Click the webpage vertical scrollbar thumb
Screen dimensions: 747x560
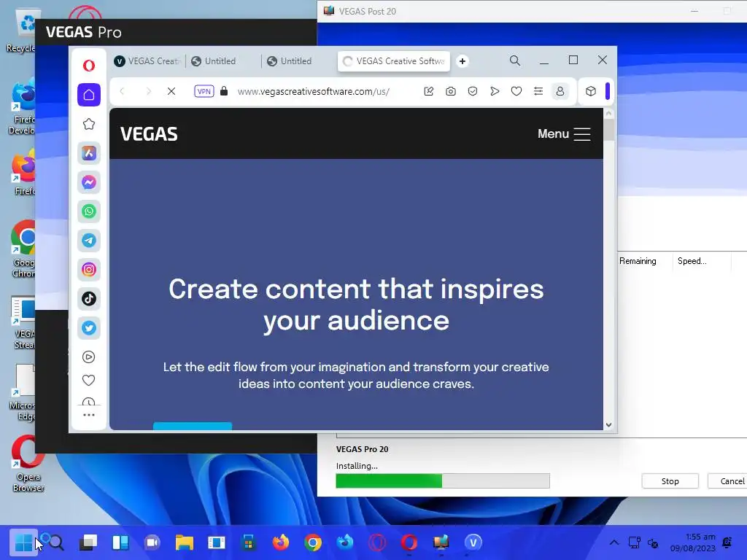point(608,129)
